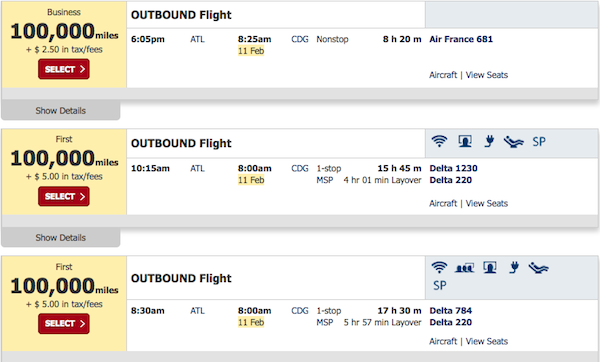This screenshot has height=362, width=600.
Task: Click power outlet icon on Delta 784 flight
Action: click(x=514, y=267)
